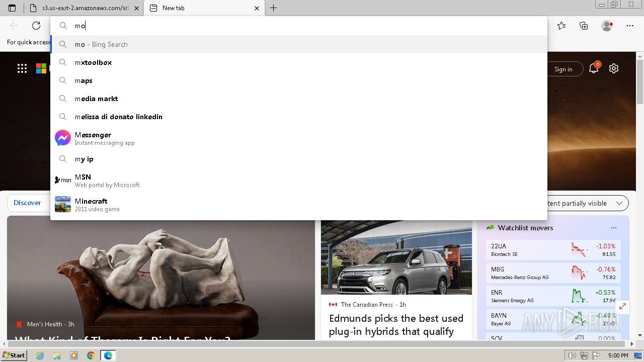Pick the 'media markt' suggestion
The width and height of the screenshot is (644, 362).
point(299,99)
